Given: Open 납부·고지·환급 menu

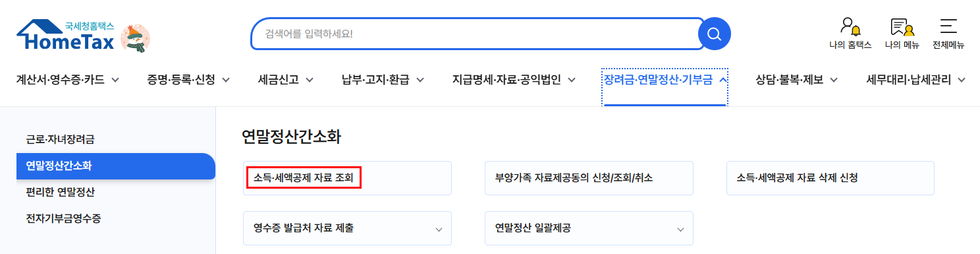Looking at the screenshot, I should 383,80.
